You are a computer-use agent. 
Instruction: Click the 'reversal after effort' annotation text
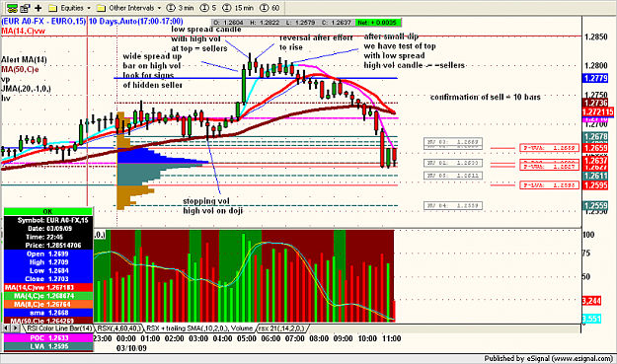[x=316, y=37]
